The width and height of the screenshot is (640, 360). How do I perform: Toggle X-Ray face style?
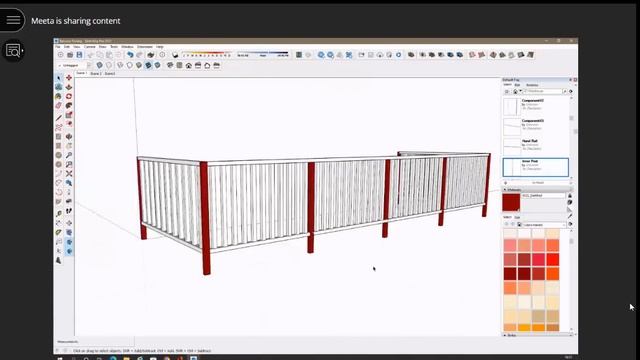(x=100, y=65)
